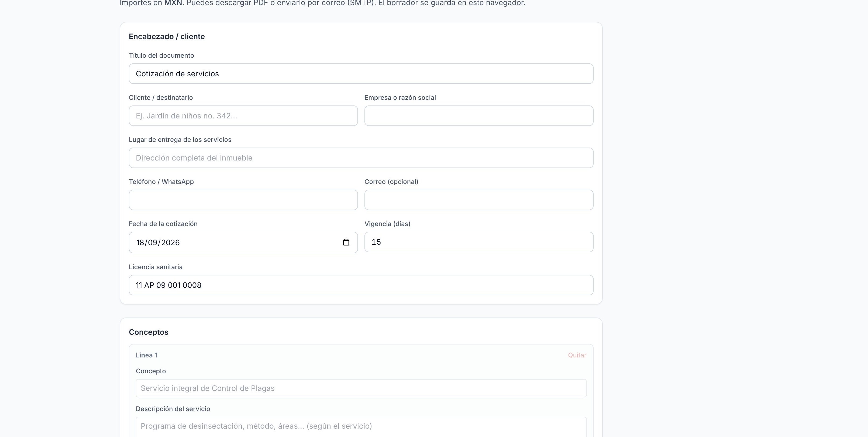Focus the Descripción del servicio textarea
The height and width of the screenshot is (437, 868).
[x=361, y=427]
